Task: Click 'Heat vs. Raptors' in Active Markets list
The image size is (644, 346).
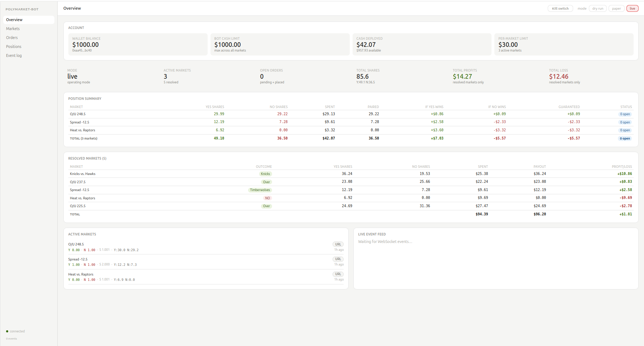Action: 81,274
